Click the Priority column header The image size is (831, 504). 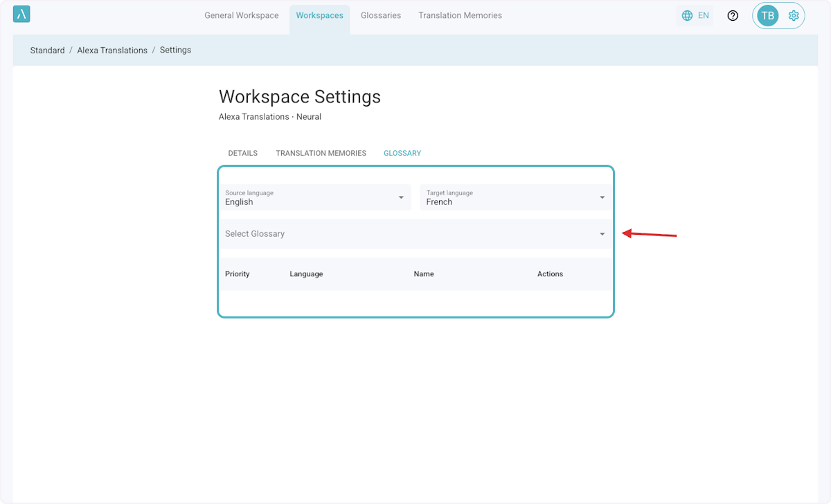point(237,274)
